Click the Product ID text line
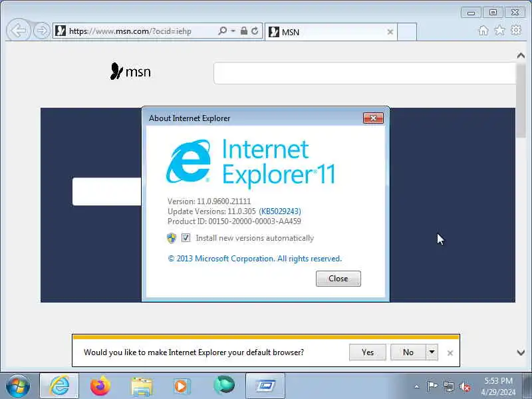Viewport: 532px width, 399px height. 234,221
